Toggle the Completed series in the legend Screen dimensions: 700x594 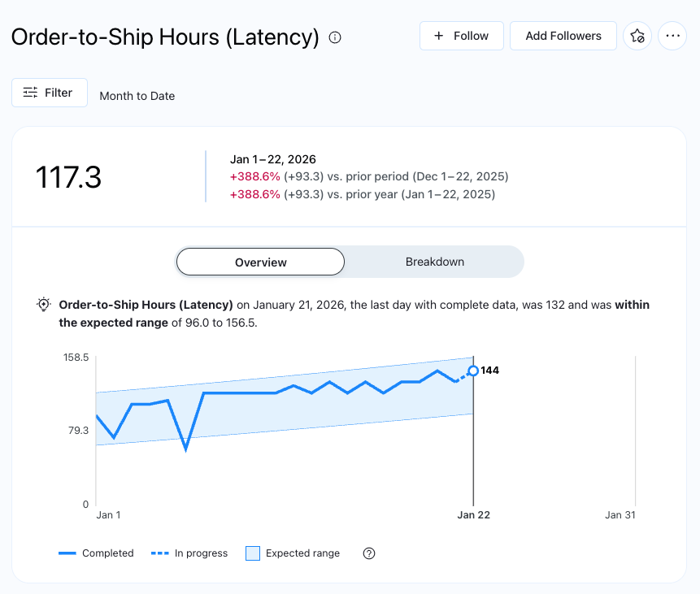point(96,553)
